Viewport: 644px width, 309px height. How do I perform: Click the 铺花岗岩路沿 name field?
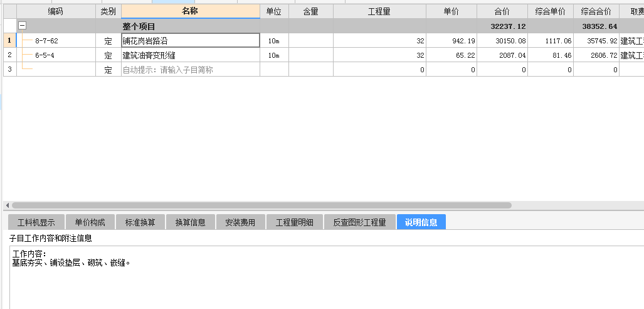[191, 41]
